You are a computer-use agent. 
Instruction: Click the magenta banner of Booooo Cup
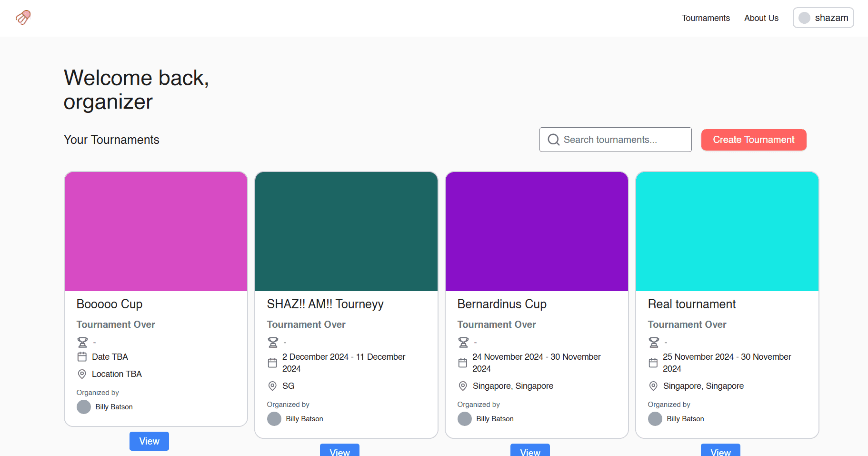point(156,232)
